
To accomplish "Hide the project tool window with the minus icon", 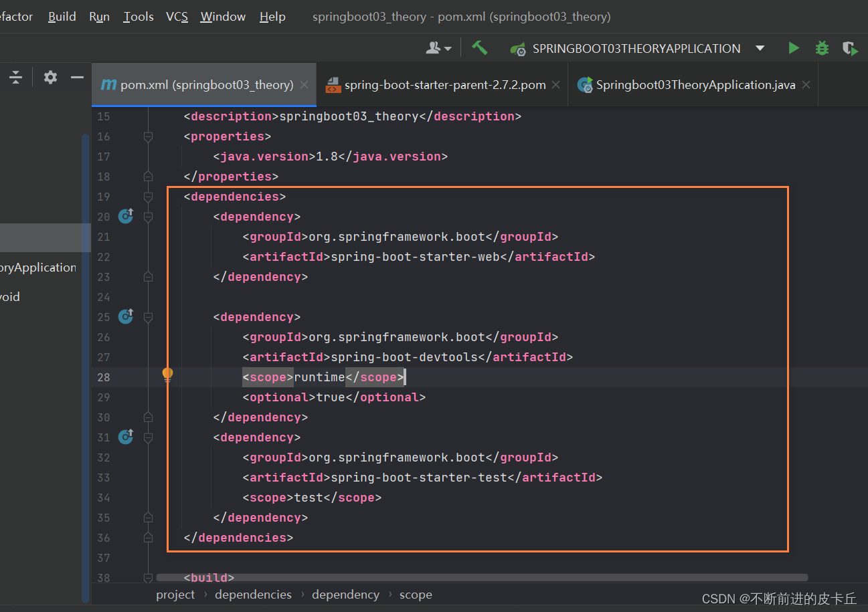I will (x=77, y=77).
